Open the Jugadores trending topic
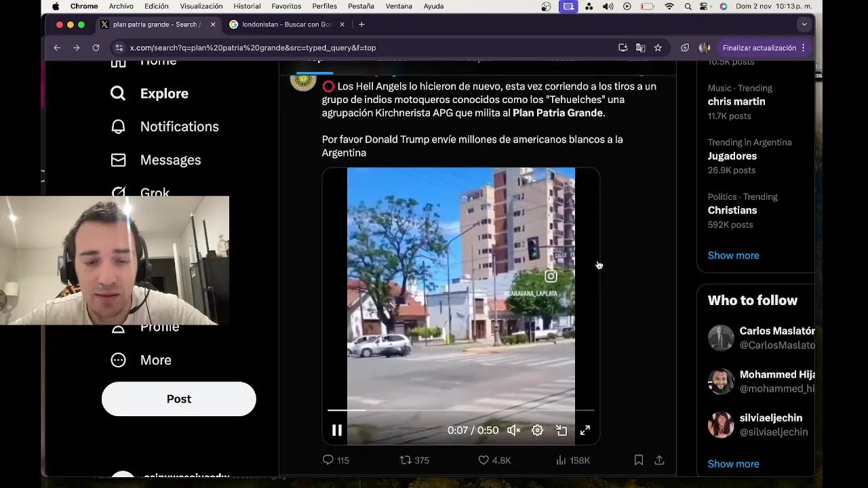The width and height of the screenshot is (868, 488). click(x=732, y=156)
